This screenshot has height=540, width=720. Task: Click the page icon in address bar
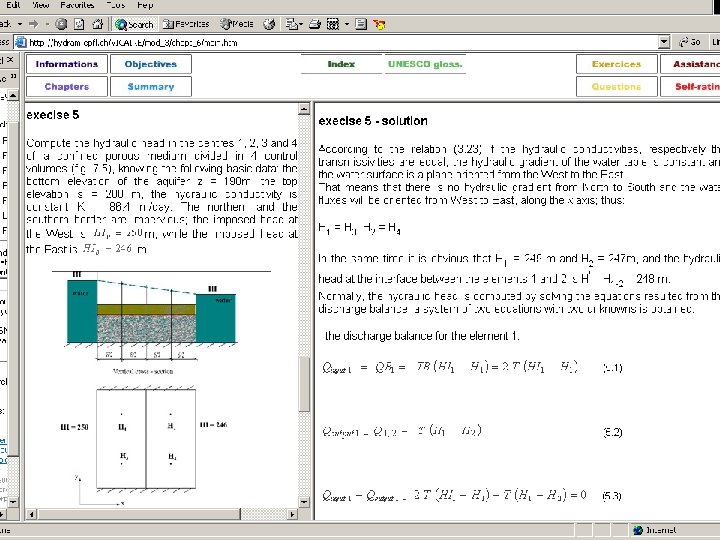pyautogui.click(x=21, y=43)
